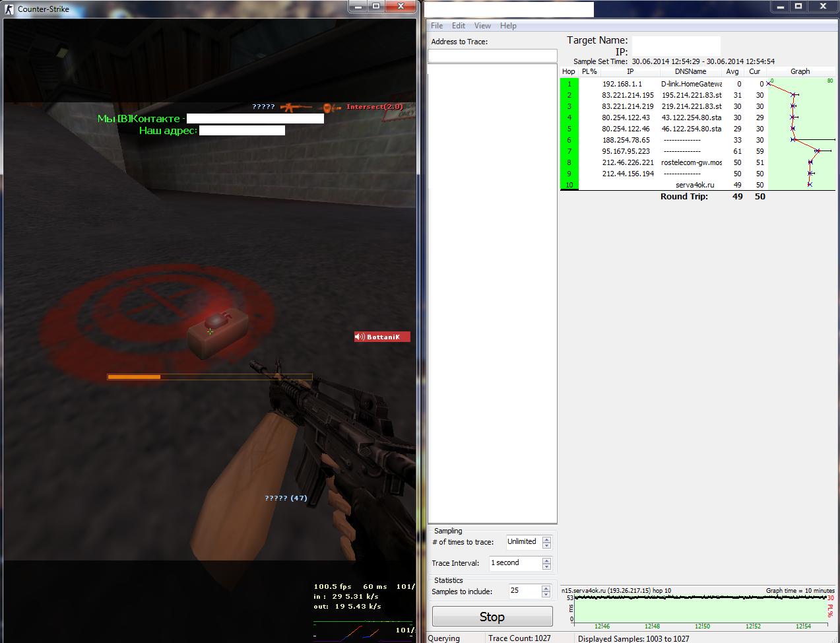Screen dimensions: 840x643
Task: Select hop 8 IP 212.46.226.221
Action: pyautogui.click(x=628, y=162)
